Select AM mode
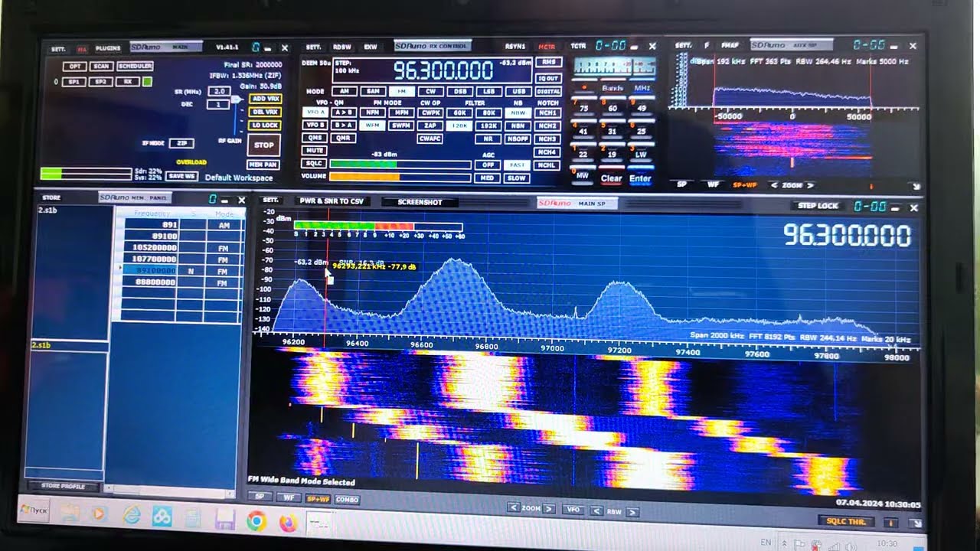Image resolution: width=980 pixels, height=551 pixels. pos(344,91)
